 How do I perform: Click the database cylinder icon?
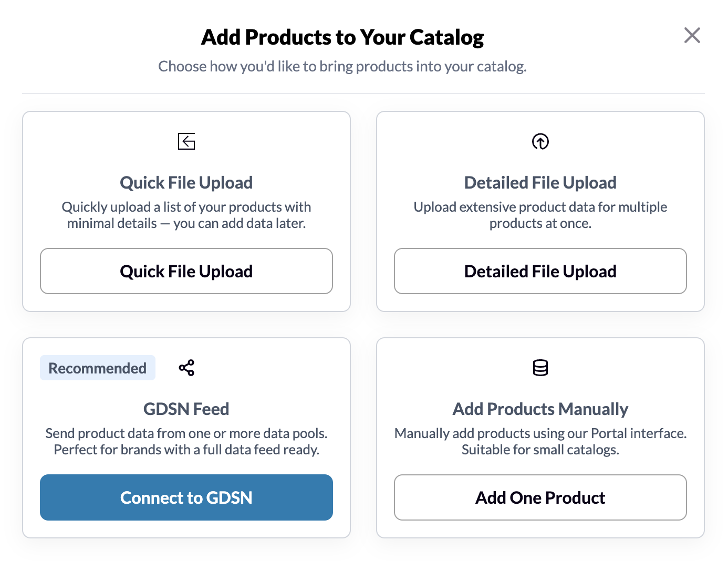click(540, 368)
